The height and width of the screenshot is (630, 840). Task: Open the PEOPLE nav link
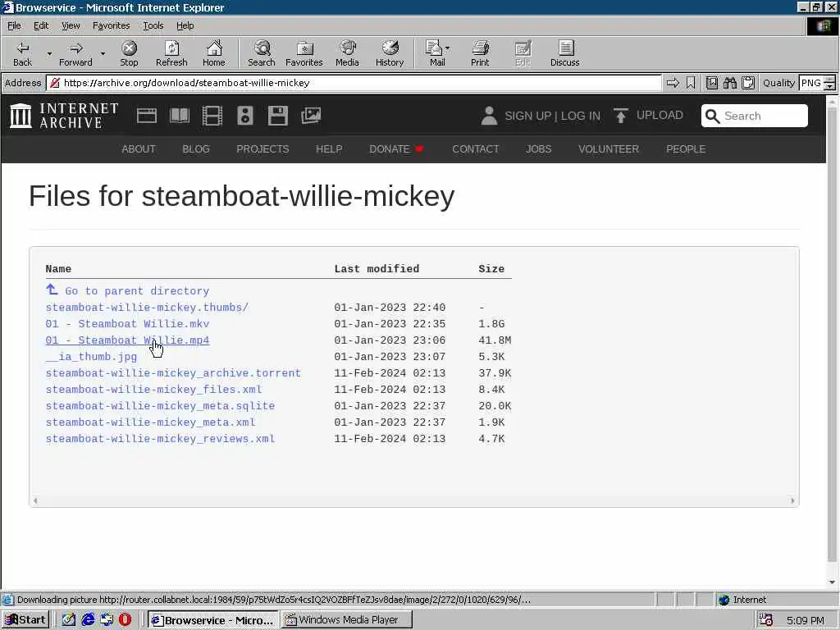coord(686,149)
